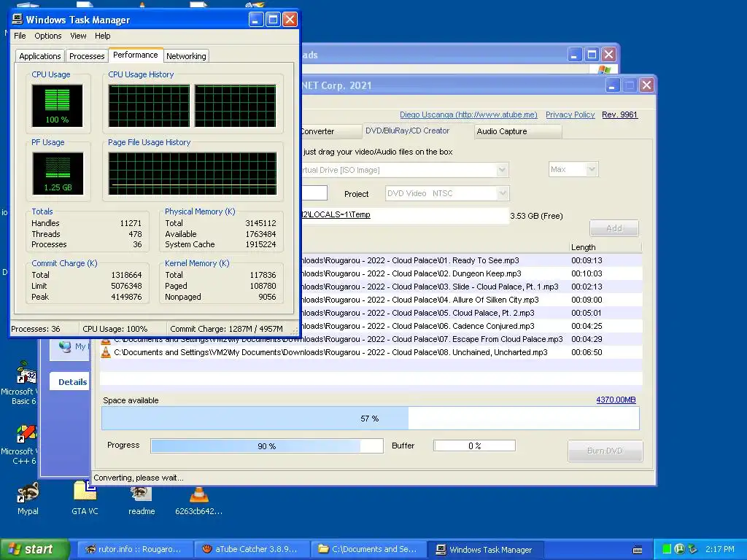Image resolution: width=747 pixels, height=560 pixels.
Task: Click the green CPU meter tray icon
Action: click(x=667, y=549)
